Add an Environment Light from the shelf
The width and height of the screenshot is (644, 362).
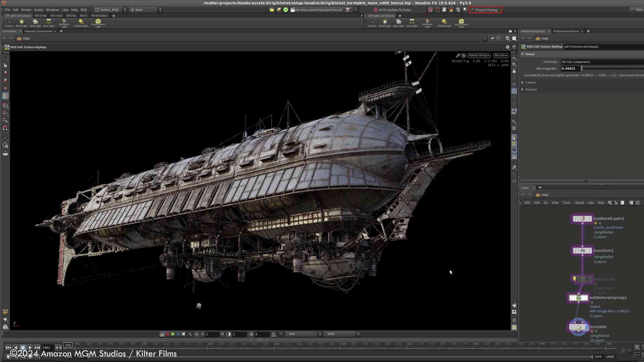98,22
